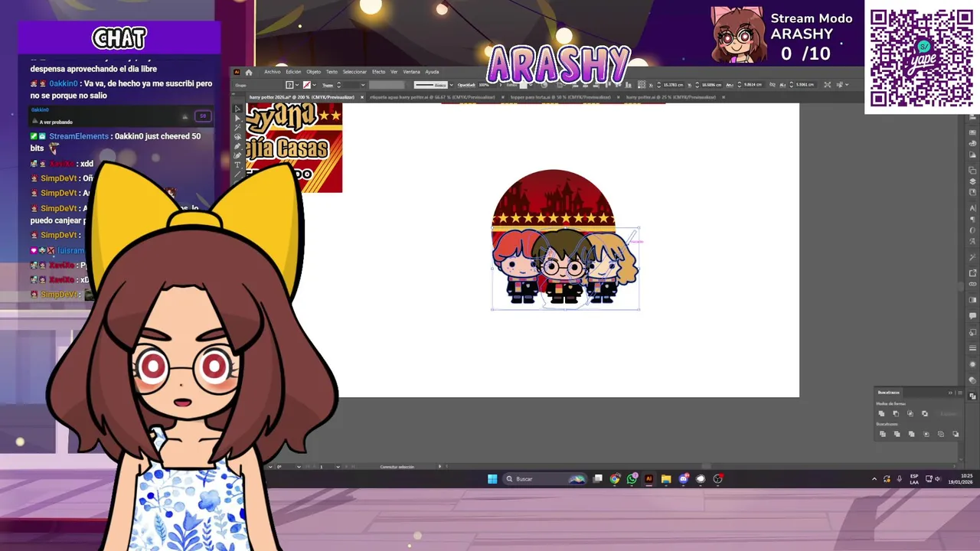Click Crop pathfinder icon

[x=926, y=434]
